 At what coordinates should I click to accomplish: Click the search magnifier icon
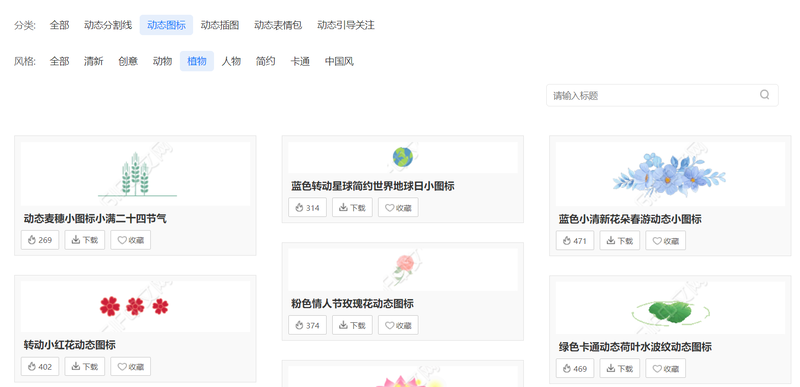click(x=764, y=95)
